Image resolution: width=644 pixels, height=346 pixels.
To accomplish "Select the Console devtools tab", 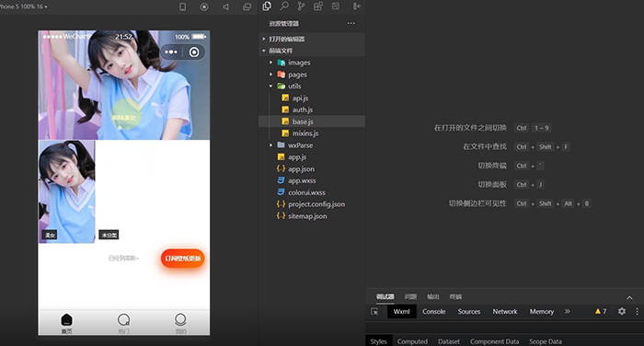I will 433,311.
